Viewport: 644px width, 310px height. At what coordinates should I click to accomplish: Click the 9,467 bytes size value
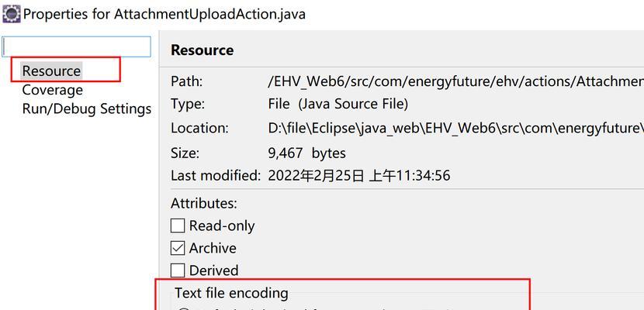(x=306, y=153)
